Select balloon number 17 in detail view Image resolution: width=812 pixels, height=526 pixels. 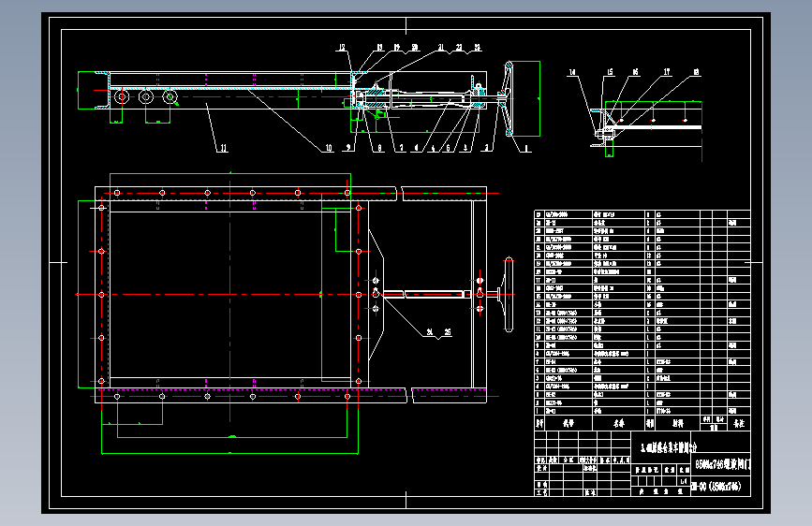667,72
